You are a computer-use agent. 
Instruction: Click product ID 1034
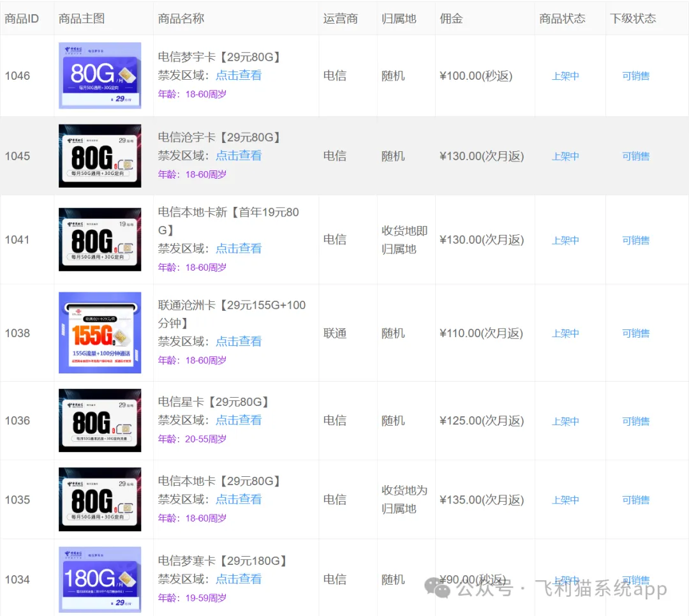[x=17, y=580]
